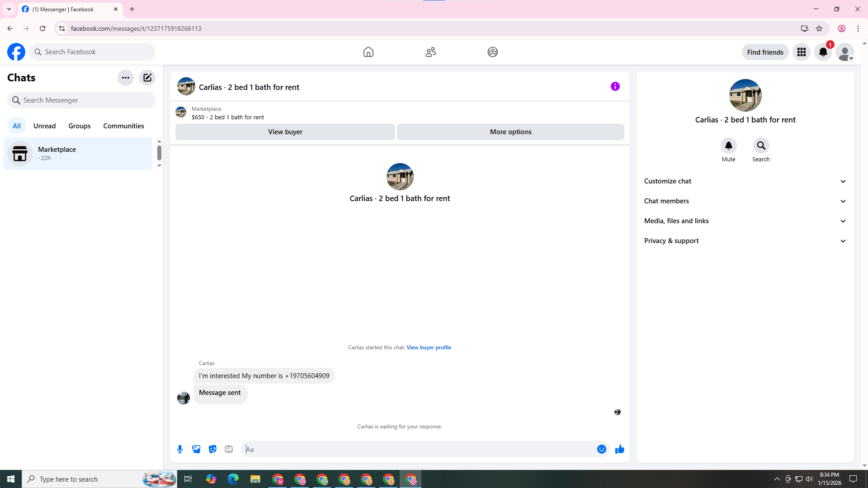
Task: Open the notifications bell
Action: pyautogui.click(x=823, y=52)
